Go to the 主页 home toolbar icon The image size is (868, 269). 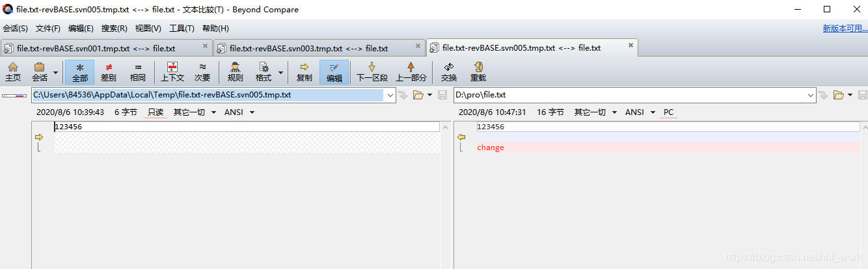[x=13, y=72]
